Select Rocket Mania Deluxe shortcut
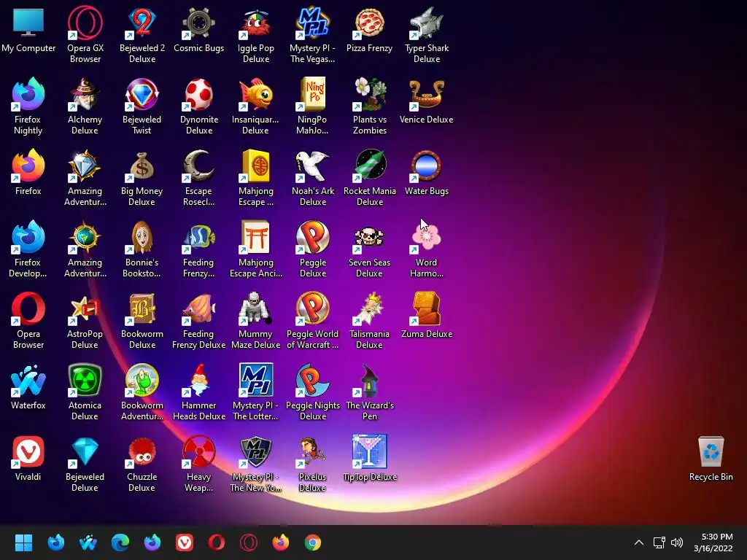This screenshot has height=560, width=747. coord(369,166)
